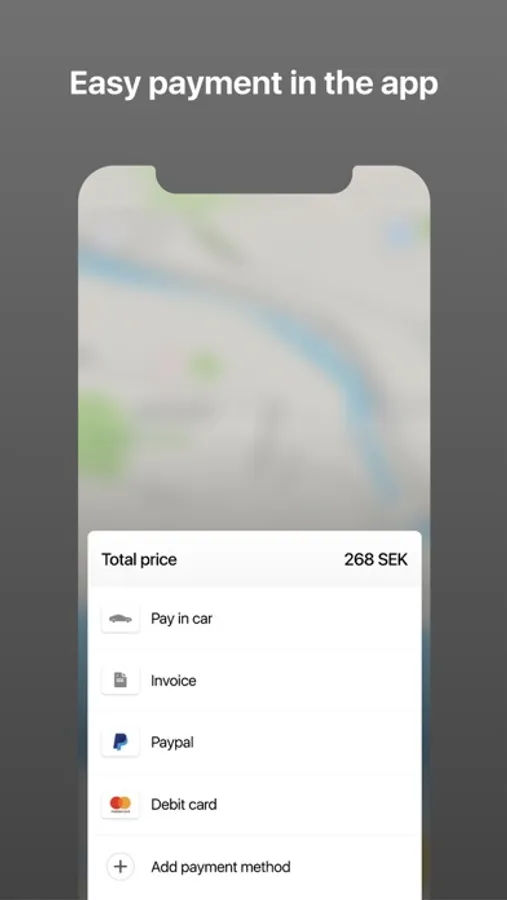Click the plus icon to add payment
The width and height of the screenshot is (507, 900).
click(120, 866)
